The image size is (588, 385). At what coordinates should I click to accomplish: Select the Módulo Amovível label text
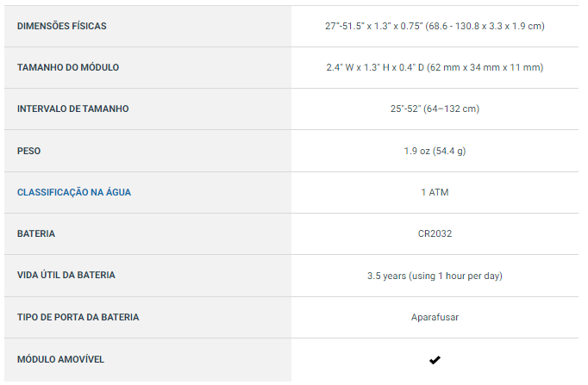[x=60, y=358]
